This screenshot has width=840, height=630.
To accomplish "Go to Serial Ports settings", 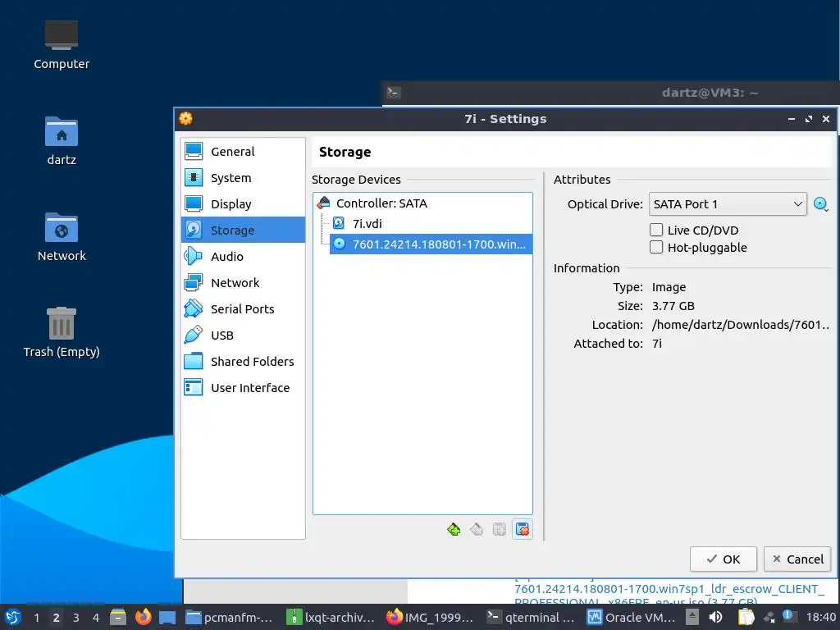I will (243, 309).
